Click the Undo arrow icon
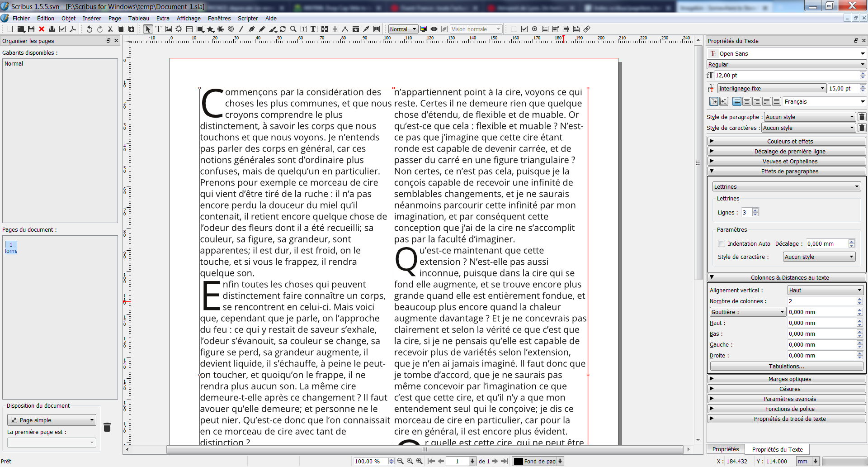The width and height of the screenshot is (868, 467). coord(90,29)
